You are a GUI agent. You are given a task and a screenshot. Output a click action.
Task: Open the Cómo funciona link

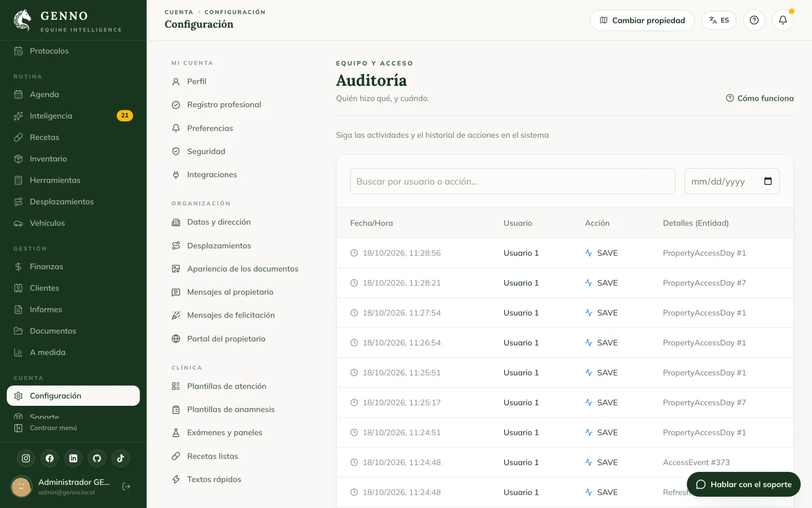pos(760,99)
